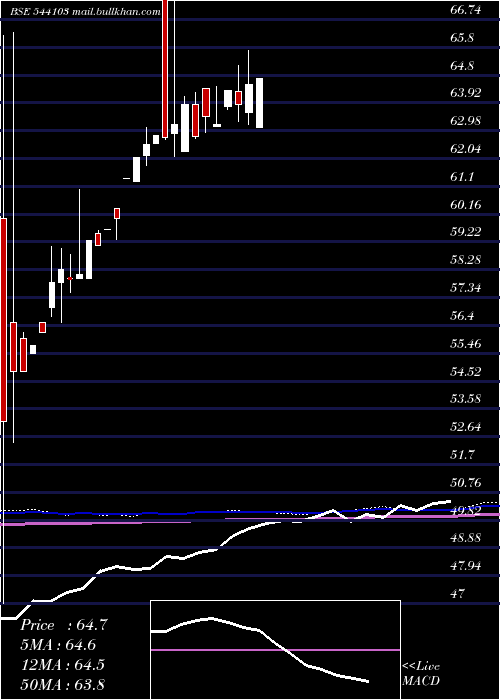Image resolution: width=500 pixels, height=700 pixels.
Task: Click the 58.28 price axis label
Action: (x=466, y=259)
